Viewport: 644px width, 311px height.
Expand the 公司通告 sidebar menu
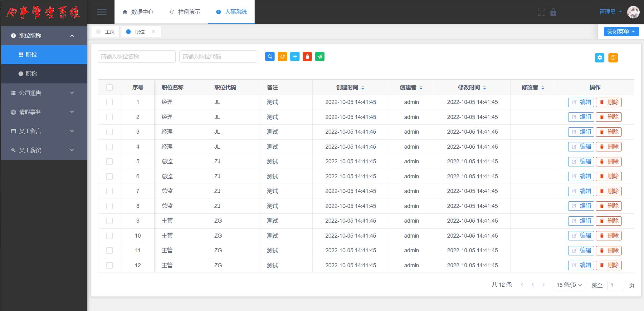pyautogui.click(x=44, y=93)
